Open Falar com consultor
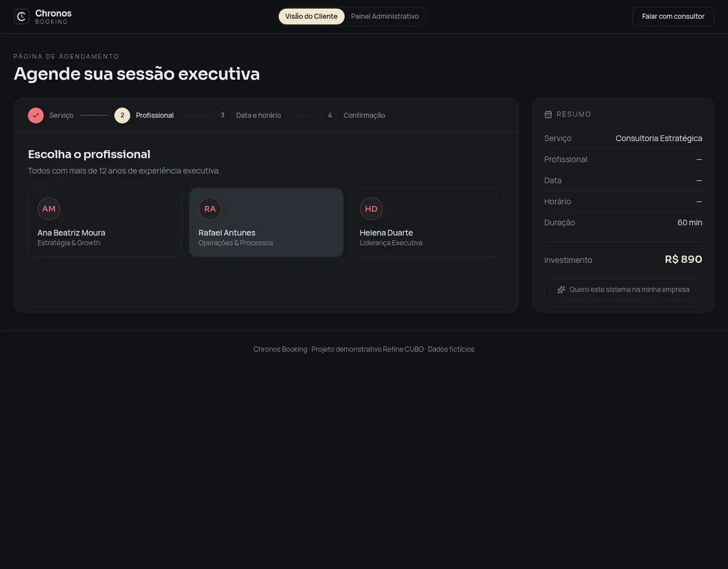 [x=673, y=17]
